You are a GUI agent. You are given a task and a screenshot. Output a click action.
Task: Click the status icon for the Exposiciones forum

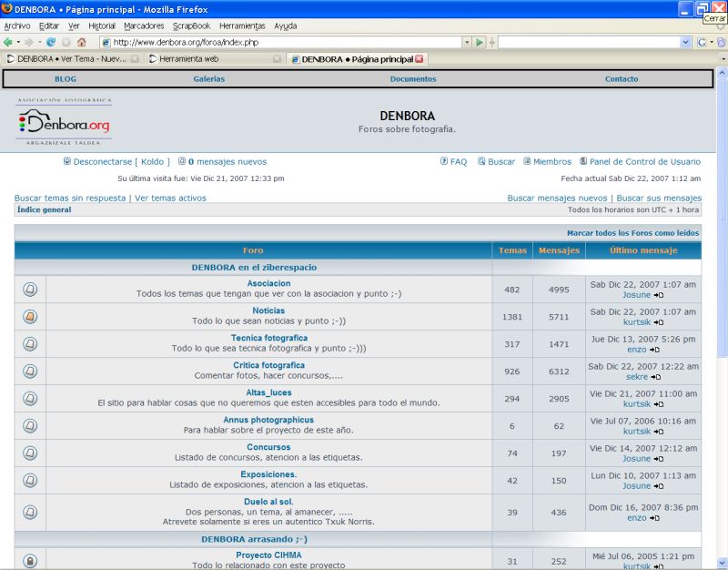tap(30, 481)
